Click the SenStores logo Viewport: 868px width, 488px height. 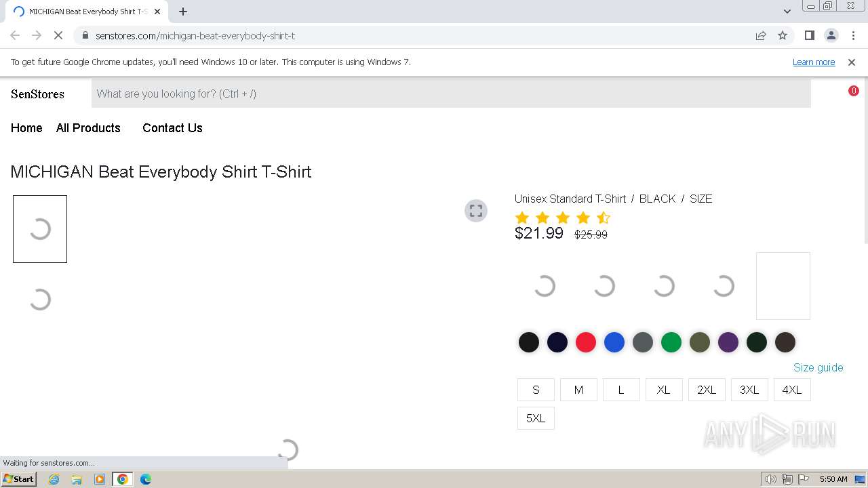[x=37, y=94]
